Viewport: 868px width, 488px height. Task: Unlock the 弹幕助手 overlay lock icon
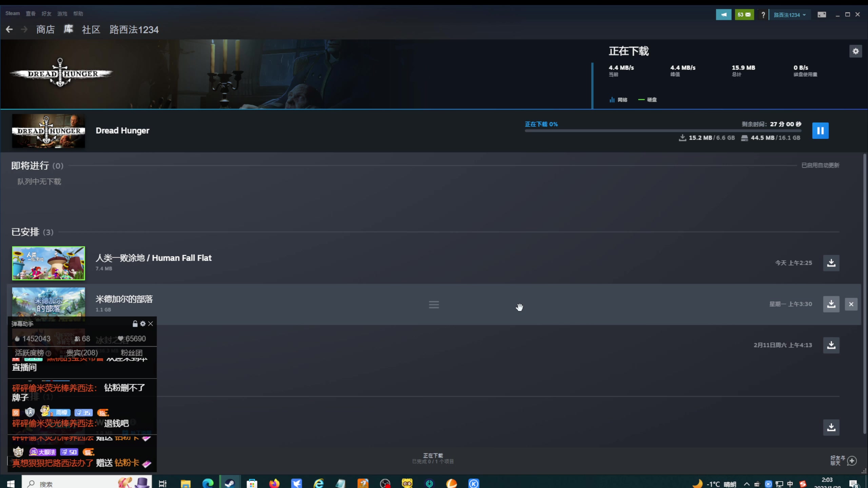135,324
